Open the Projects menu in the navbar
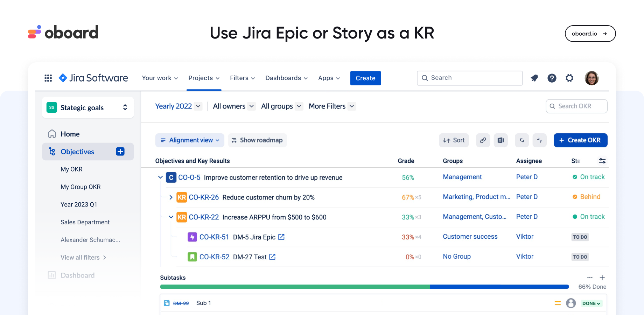 coord(204,78)
